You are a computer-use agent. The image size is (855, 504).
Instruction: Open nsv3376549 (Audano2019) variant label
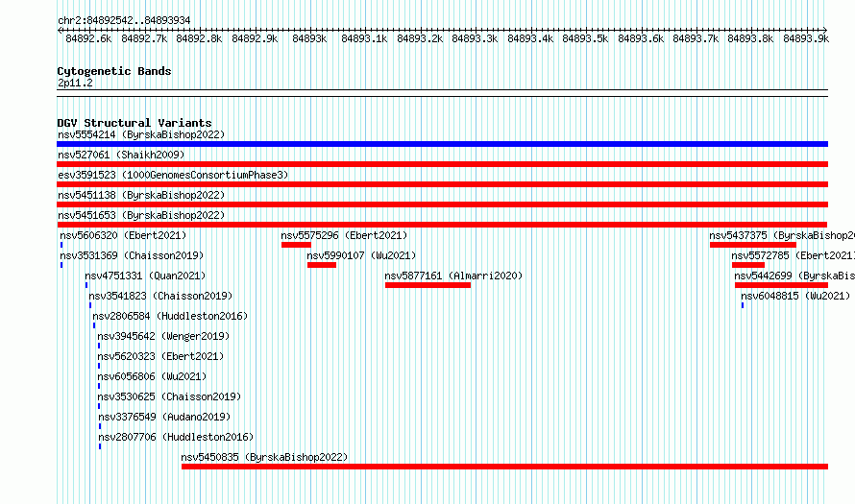pos(164,417)
